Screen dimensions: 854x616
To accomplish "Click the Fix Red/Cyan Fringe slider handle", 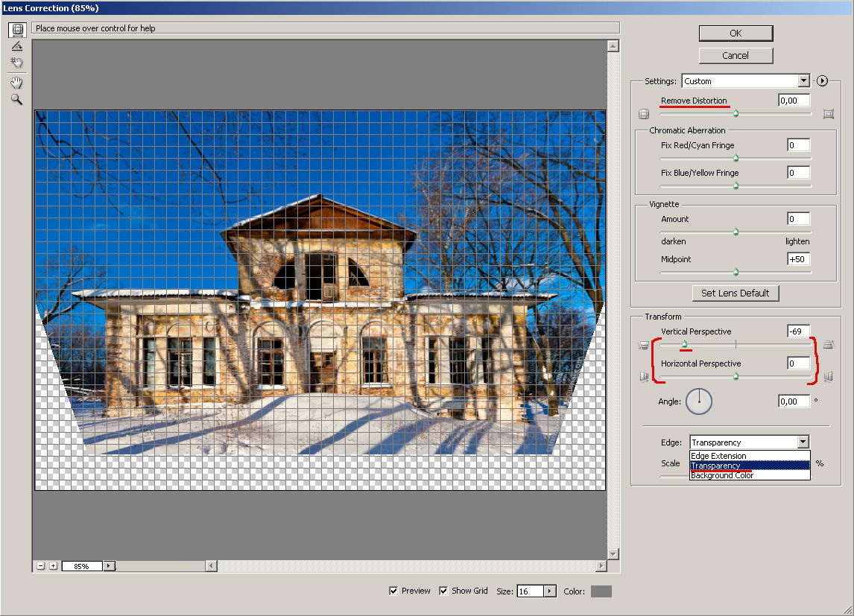I will (x=736, y=159).
